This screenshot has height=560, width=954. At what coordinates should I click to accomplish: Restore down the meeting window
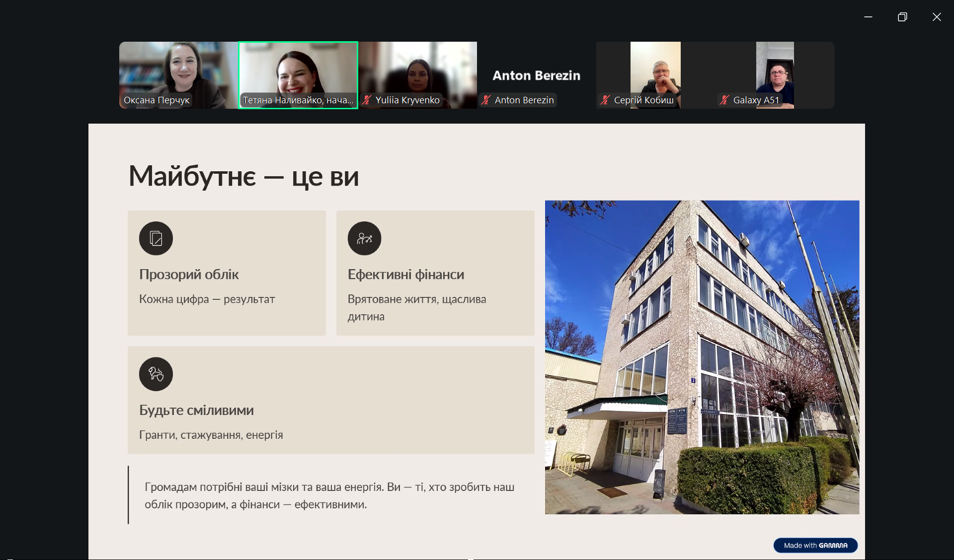(x=902, y=17)
